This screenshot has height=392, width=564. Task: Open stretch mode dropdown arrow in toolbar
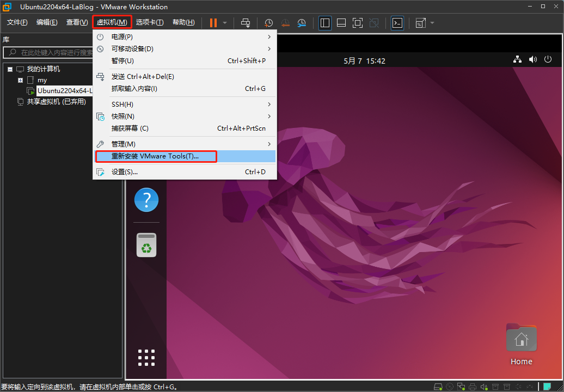pos(432,23)
